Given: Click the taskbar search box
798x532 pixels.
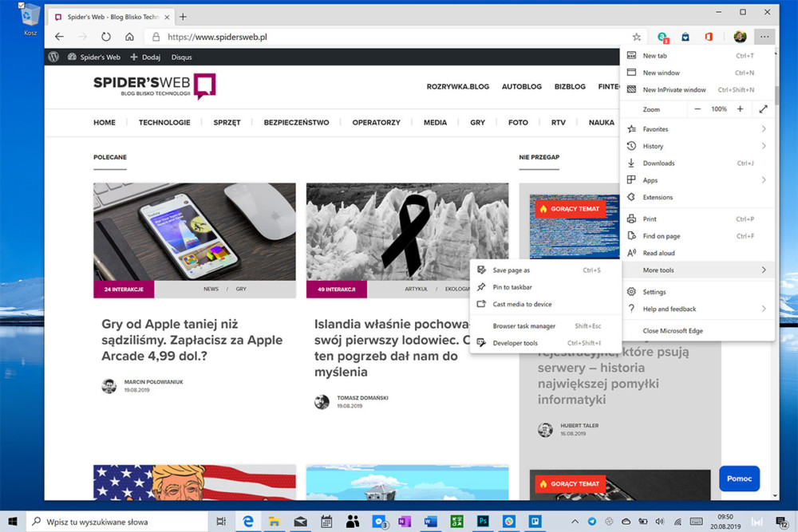Looking at the screenshot, I should coord(117,522).
